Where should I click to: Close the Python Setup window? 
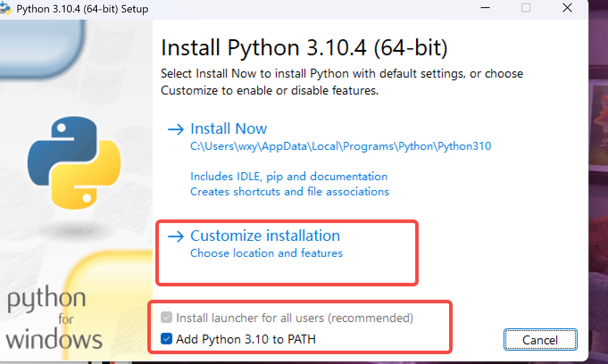pyautogui.click(x=567, y=8)
